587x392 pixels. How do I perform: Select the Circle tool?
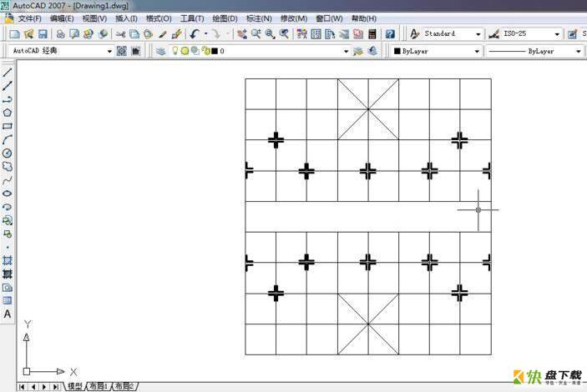(x=8, y=153)
